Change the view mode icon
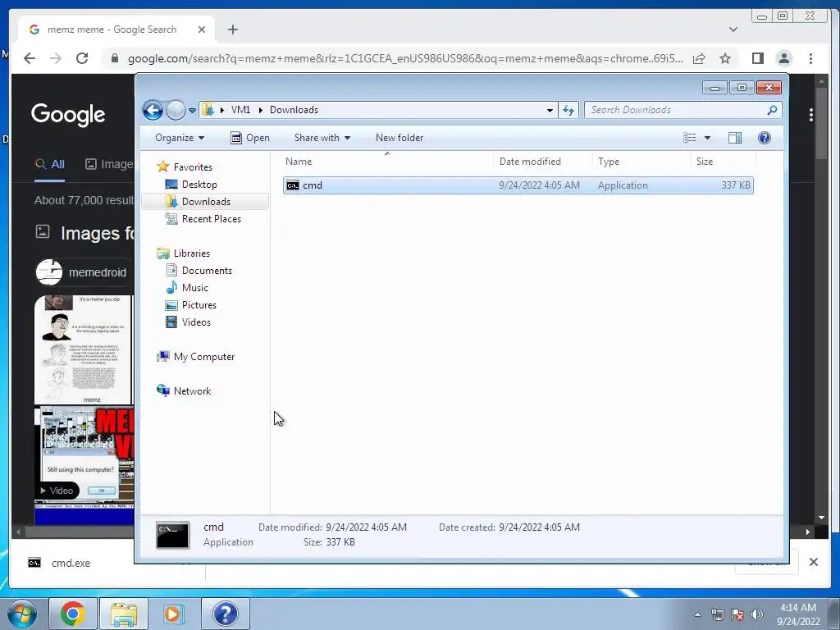Screen dimensions: 840x630 689,138
